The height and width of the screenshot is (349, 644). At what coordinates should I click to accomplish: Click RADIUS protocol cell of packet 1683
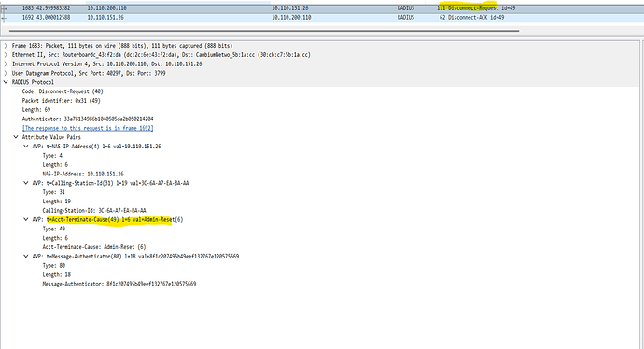coord(406,8)
